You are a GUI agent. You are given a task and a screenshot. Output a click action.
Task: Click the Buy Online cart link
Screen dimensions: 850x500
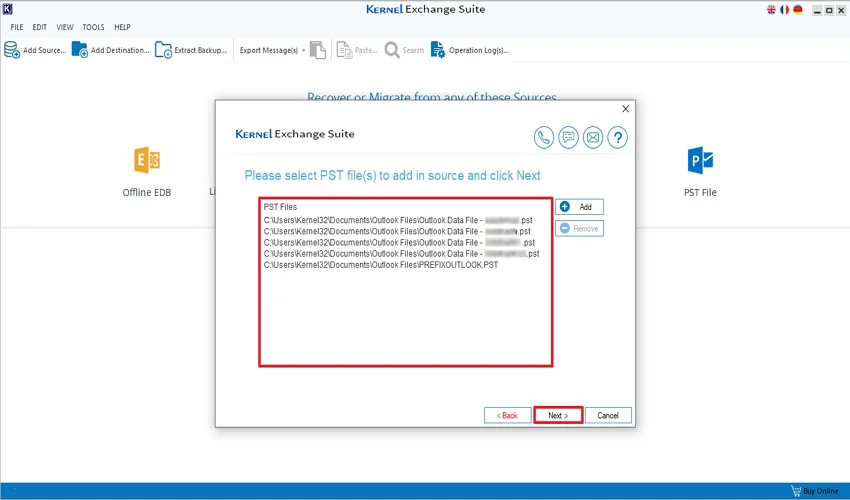point(815,491)
